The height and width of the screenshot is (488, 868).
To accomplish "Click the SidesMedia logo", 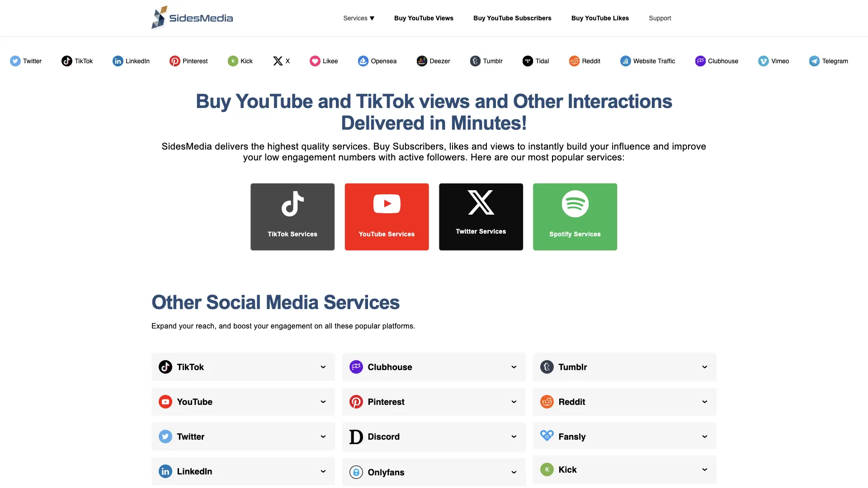I will [x=192, y=18].
